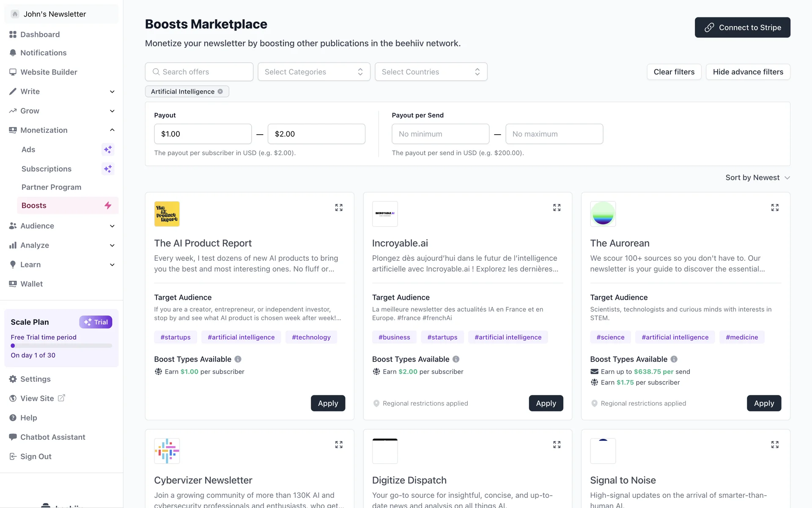Go to Wallet in sidebar
This screenshot has height=508, width=812.
31,284
